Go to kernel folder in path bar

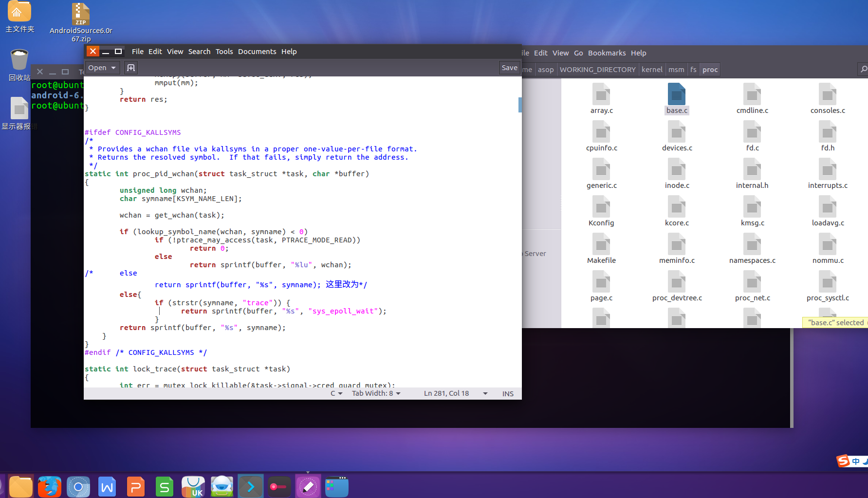(652, 70)
